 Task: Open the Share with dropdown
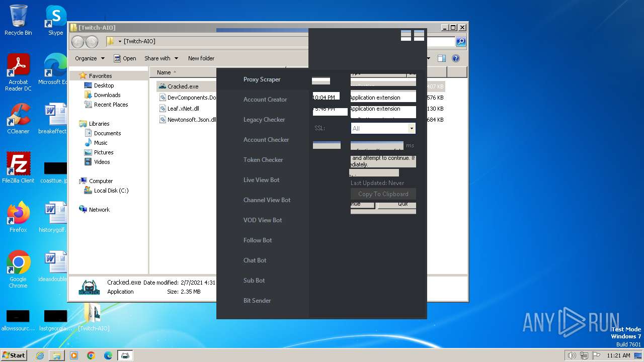(161, 58)
